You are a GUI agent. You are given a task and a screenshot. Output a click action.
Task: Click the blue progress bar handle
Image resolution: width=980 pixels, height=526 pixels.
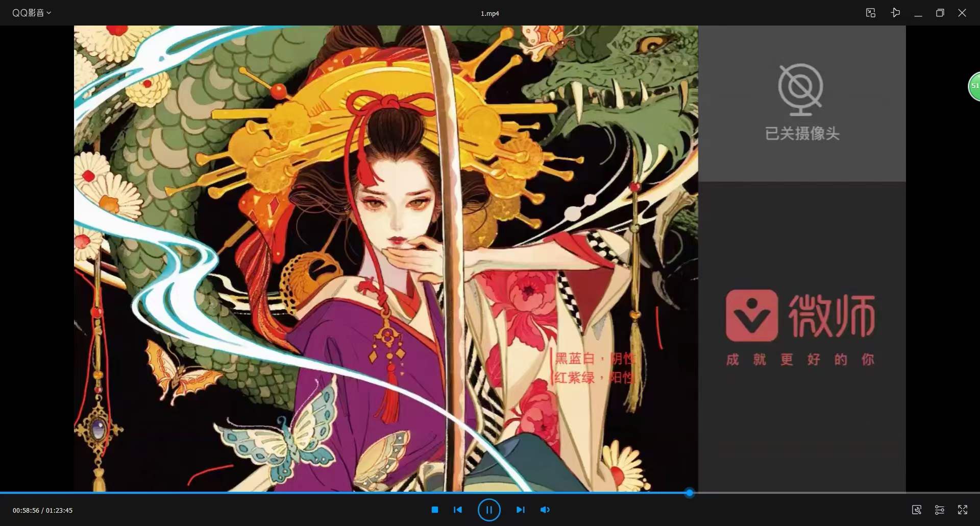pos(690,493)
